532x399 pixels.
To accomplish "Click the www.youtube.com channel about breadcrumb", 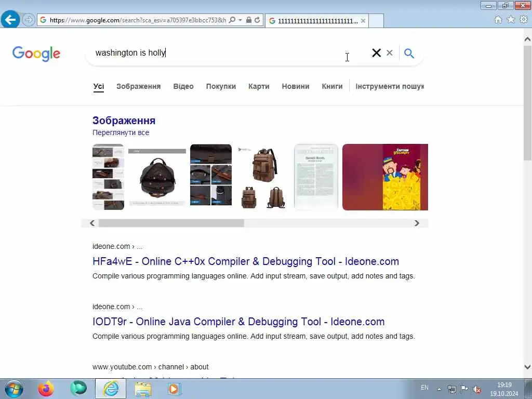I will point(150,367).
